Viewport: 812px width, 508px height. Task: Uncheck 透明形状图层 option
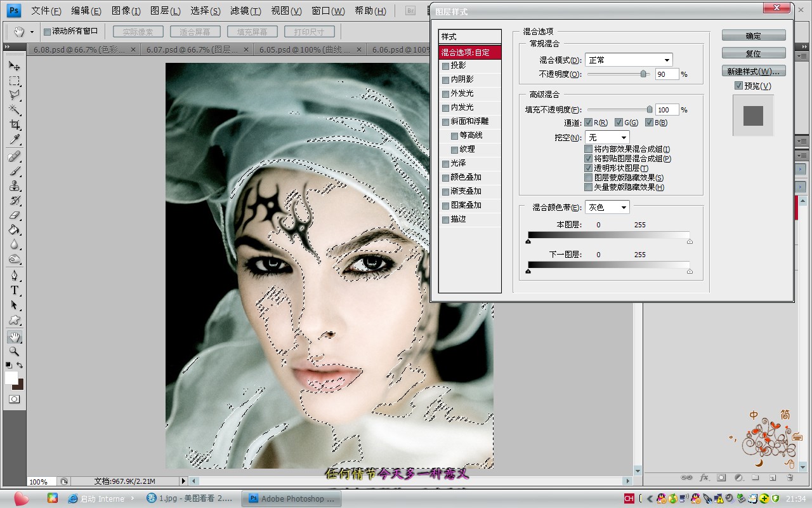pos(589,168)
